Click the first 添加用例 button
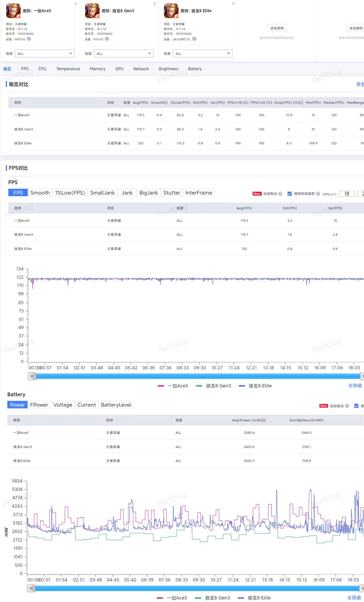Screen dimensions: 364x602 (x=277, y=28)
